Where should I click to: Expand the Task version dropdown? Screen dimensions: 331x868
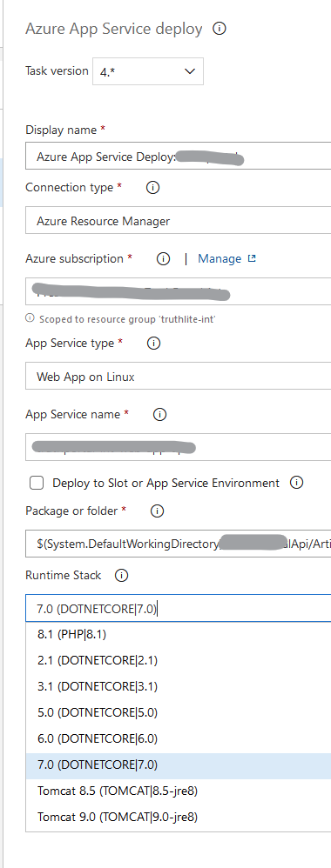(x=148, y=71)
